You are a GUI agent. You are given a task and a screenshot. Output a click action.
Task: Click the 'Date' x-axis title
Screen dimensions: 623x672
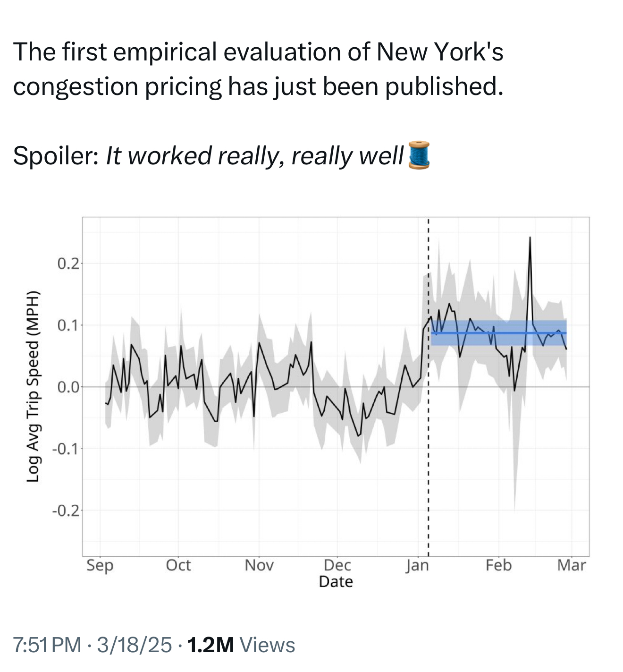tap(336, 582)
